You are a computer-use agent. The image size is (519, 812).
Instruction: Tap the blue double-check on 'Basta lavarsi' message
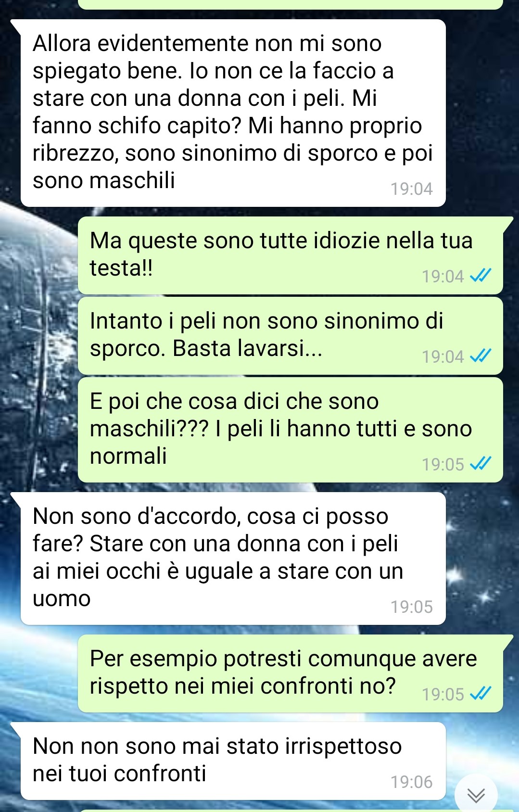tap(481, 356)
